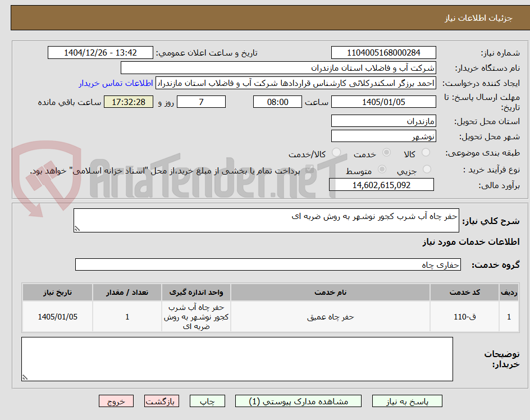Image resolution: width=530 pixels, height=420 pixels.
Task: Grab the resize handle of شرح کلی نیاز box
Action: tap(77, 229)
